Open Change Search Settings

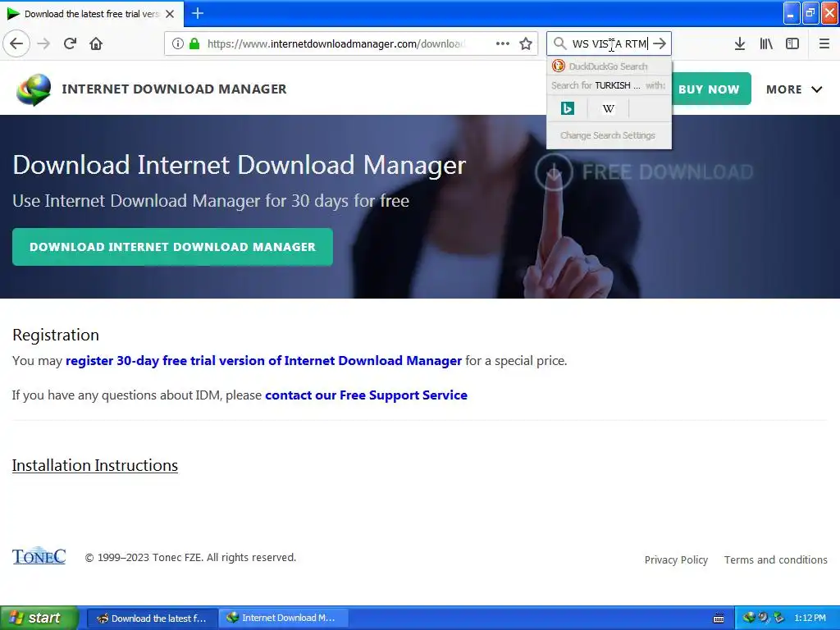(608, 135)
